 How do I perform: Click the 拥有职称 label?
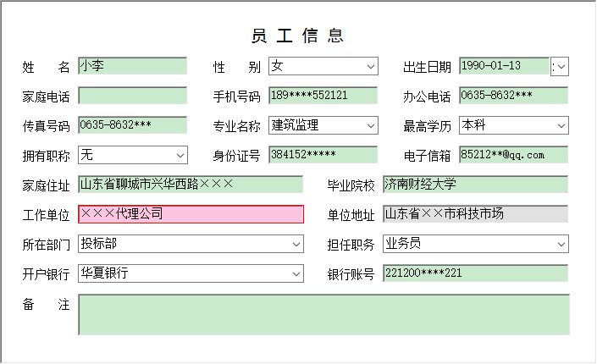click(x=46, y=156)
